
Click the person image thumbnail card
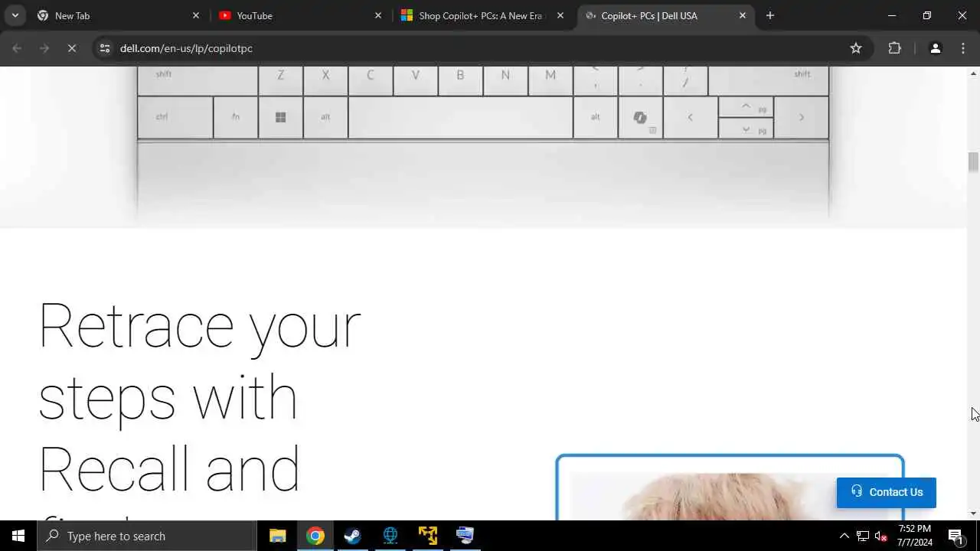pos(730,487)
